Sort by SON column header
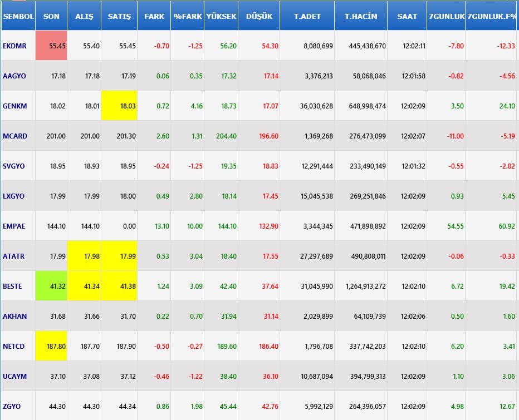This screenshot has width=519, height=420. (x=51, y=16)
